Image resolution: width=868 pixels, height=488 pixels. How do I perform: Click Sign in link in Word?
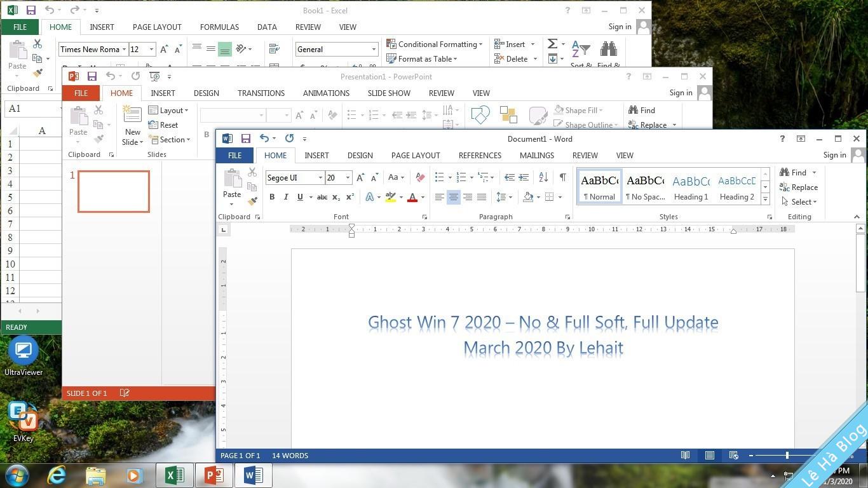coord(834,155)
